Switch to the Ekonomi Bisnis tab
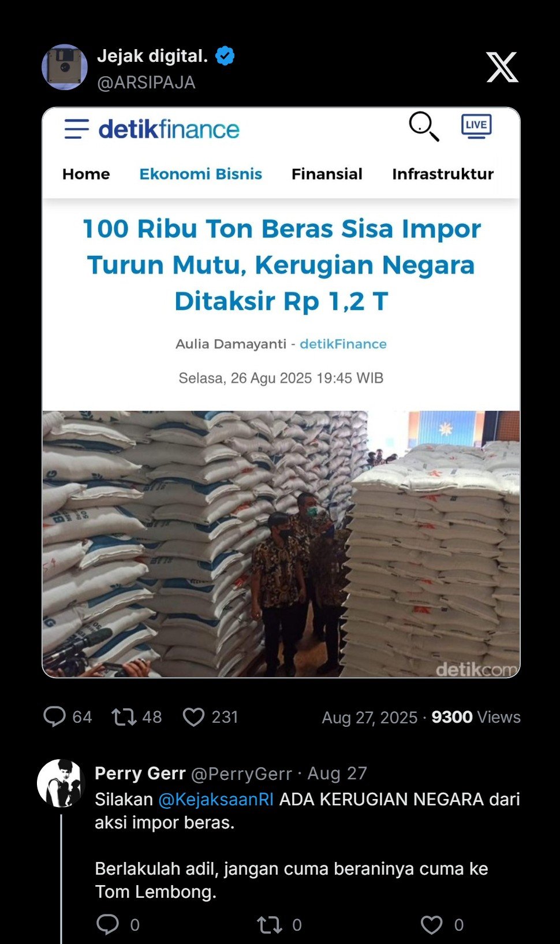 click(x=200, y=174)
